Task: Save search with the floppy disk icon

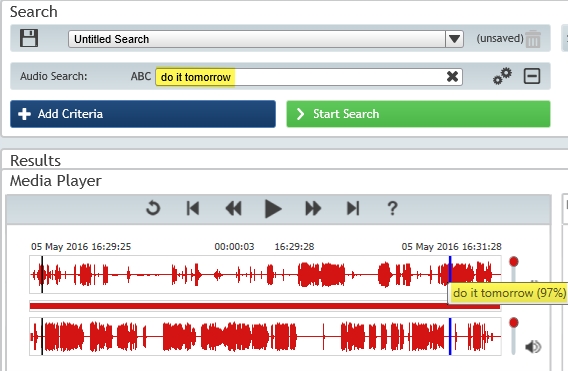Action: point(29,38)
